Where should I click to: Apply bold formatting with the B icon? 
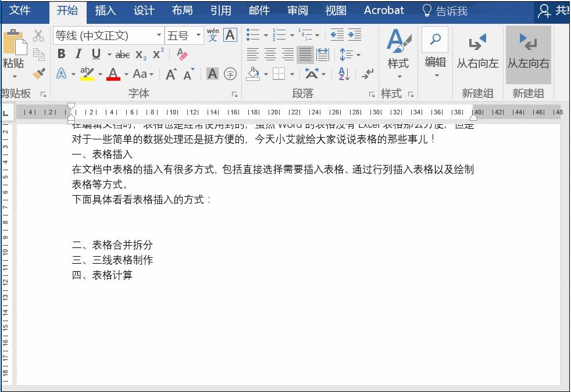pos(61,53)
